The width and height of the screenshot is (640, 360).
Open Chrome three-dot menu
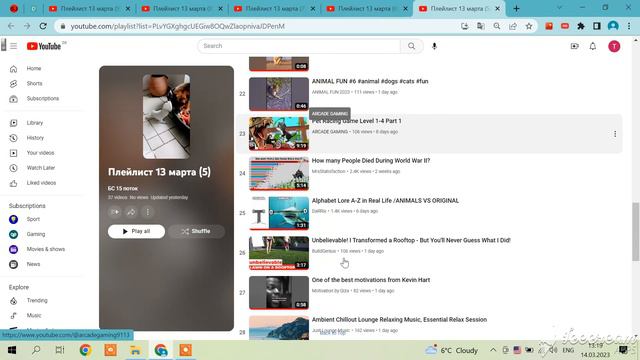click(x=629, y=26)
